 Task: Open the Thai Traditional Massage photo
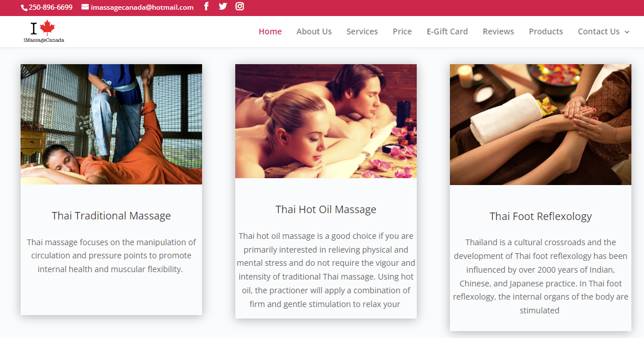tap(111, 124)
